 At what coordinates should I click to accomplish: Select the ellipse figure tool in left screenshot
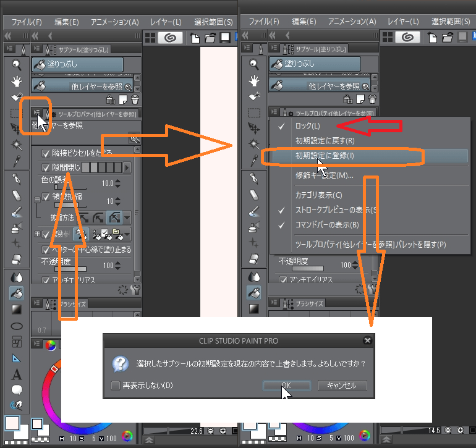(x=17, y=326)
